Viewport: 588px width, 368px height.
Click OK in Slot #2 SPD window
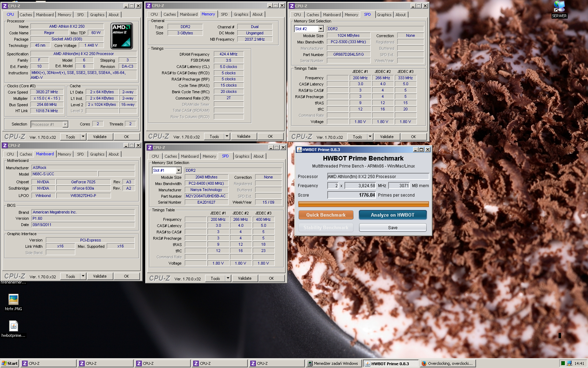413,137
